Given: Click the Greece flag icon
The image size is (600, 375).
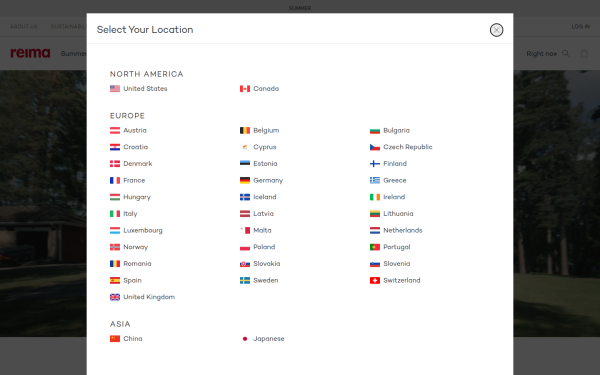Looking at the screenshot, I should click(375, 181).
